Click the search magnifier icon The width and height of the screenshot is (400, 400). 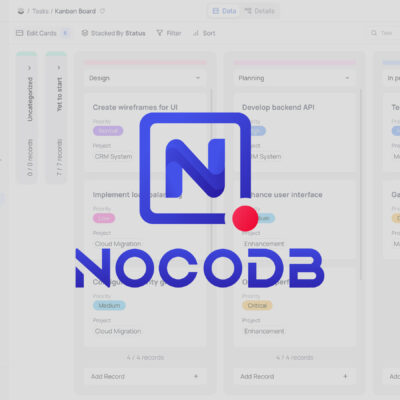(374, 33)
